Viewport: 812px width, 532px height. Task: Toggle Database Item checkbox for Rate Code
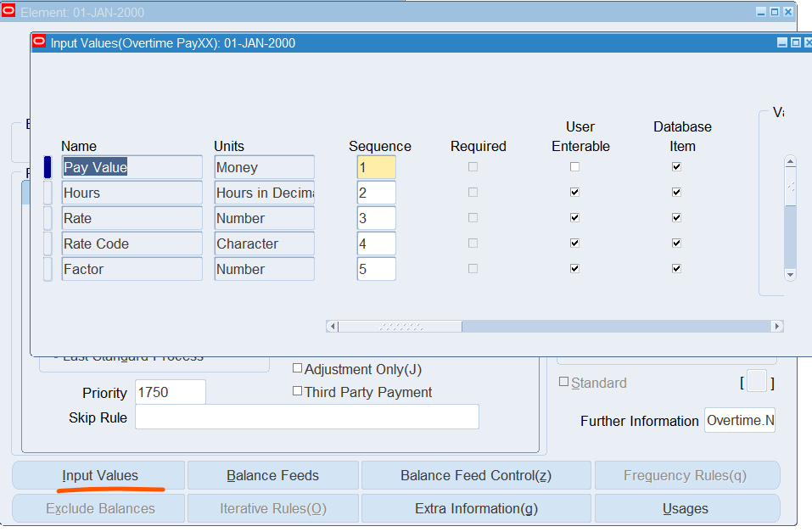(x=676, y=244)
